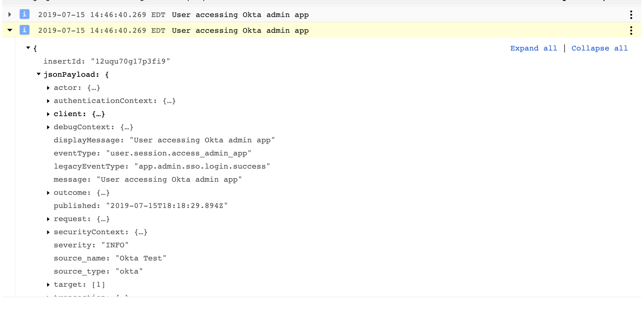Expand the client field

click(48, 114)
